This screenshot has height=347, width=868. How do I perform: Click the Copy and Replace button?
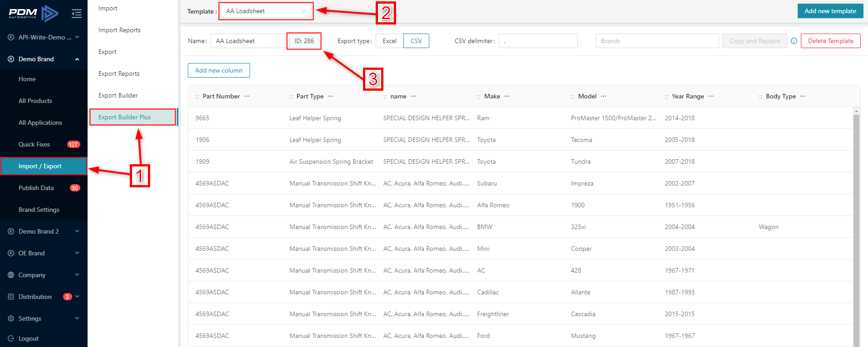(x=755, y=41)
